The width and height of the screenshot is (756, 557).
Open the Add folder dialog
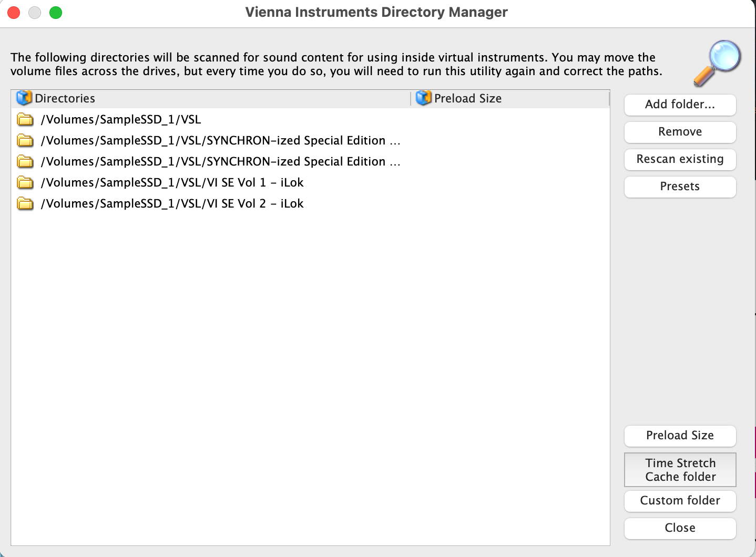pyautogui.click(x=680, y=105)
